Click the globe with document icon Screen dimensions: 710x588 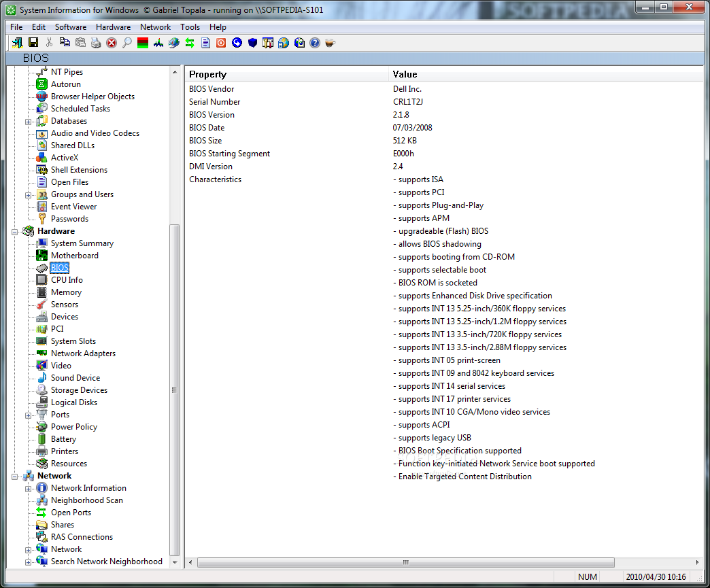[x=284, y=43]
